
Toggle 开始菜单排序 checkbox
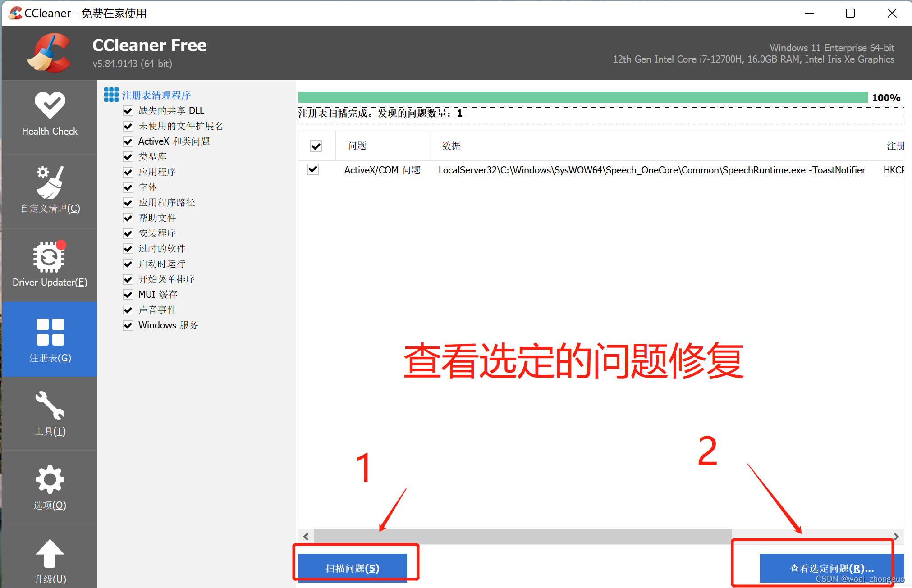[x=128, y=279]
